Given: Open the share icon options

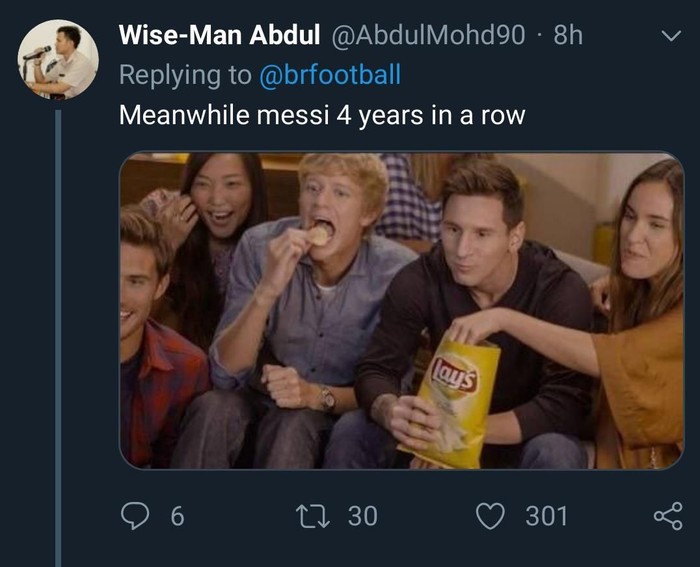Looking at the screenshot, I should (x=666, y=516).
